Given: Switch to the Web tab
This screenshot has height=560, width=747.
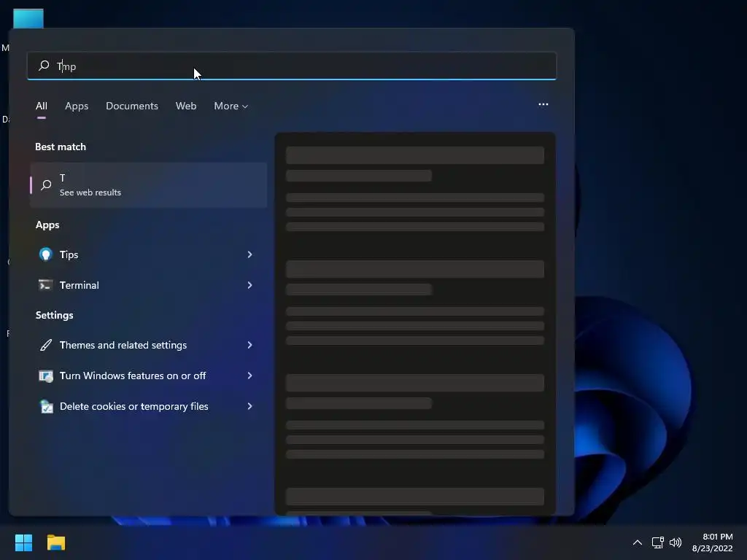Looking at the screenshot, I should coord(186,106).
